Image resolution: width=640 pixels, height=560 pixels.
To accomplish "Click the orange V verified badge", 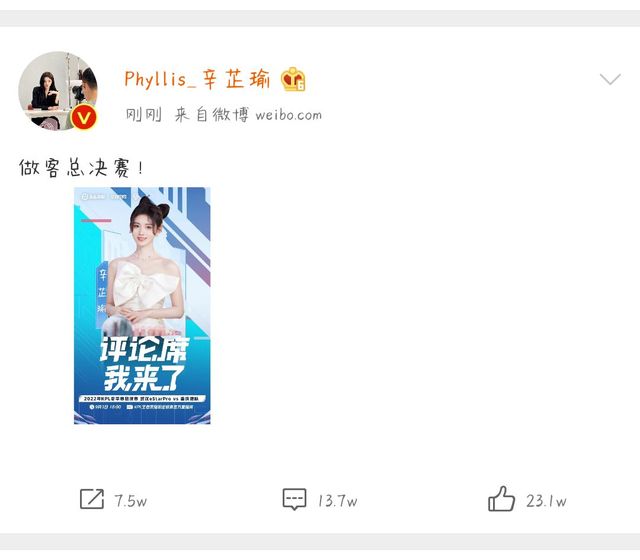I will pos(84,118).
